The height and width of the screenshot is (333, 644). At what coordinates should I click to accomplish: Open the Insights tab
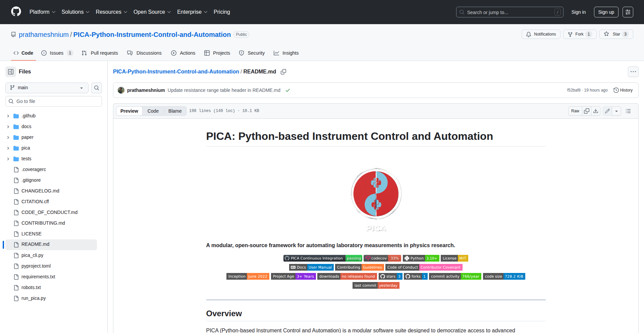pyautogui.click(x=286, y=53)
